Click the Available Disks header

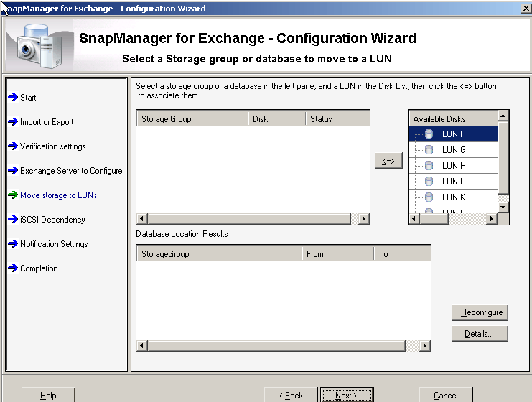point(453,118)
